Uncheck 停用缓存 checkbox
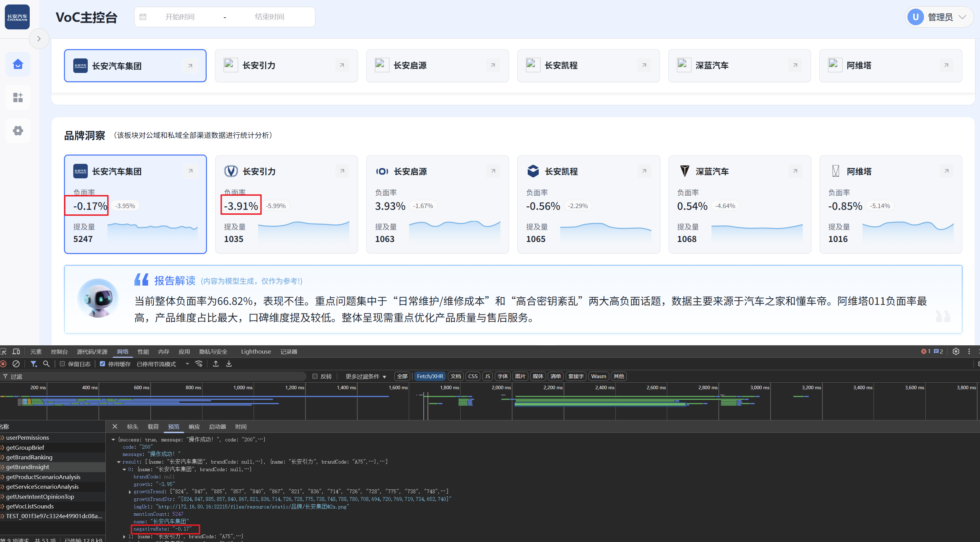Screen dimensions: 980x542 [x=102, y=364]
